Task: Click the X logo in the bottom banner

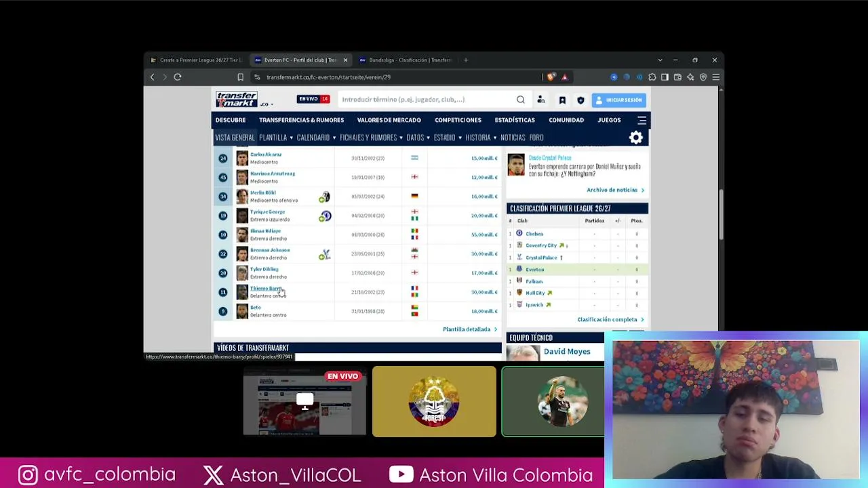Action: pyautogui.click(x=213, y=475)
